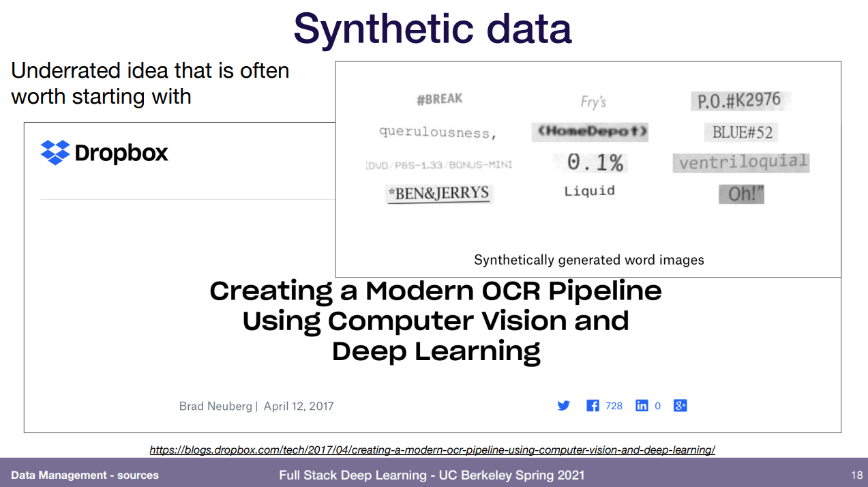
Task: Click the footer 'Full Stack Deep Learning - UC Berkeley Spring 2021'
Action: click(432, 475)
